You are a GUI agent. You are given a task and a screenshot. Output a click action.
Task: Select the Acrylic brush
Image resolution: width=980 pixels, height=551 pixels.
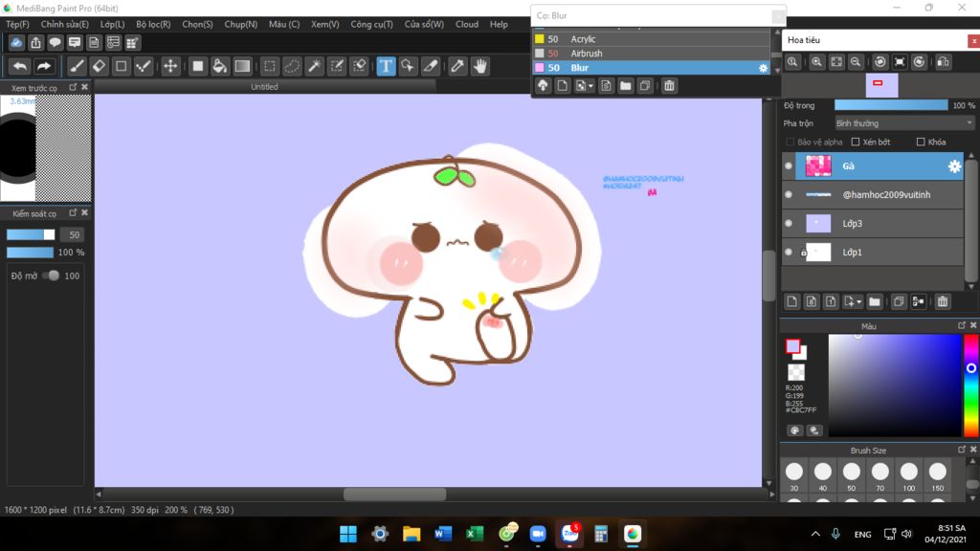click(650, 38)
